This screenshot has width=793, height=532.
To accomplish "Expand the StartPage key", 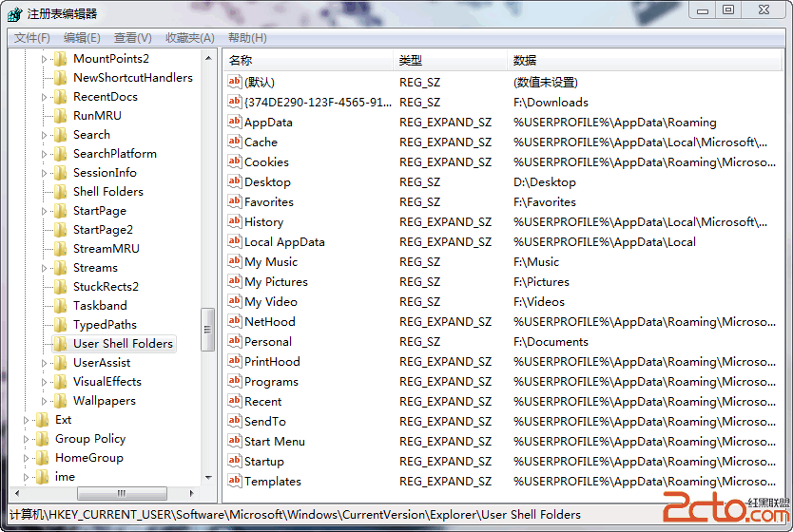I will click(x=44, y=211).
